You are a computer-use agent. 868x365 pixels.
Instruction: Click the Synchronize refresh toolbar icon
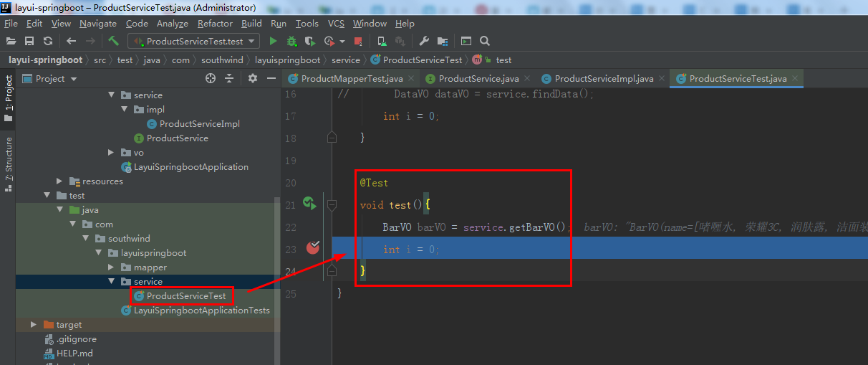pyautogui.click(x=48, y=41)
